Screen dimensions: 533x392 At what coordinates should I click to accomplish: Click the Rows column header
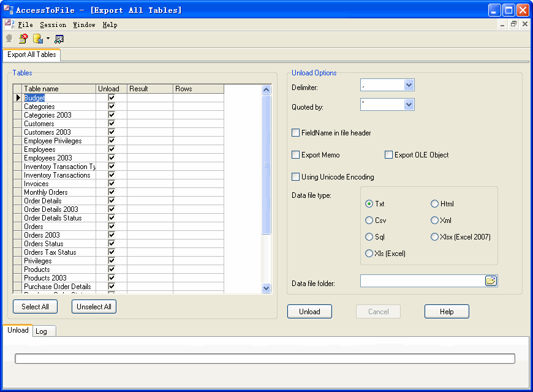[x=198, y=89]
